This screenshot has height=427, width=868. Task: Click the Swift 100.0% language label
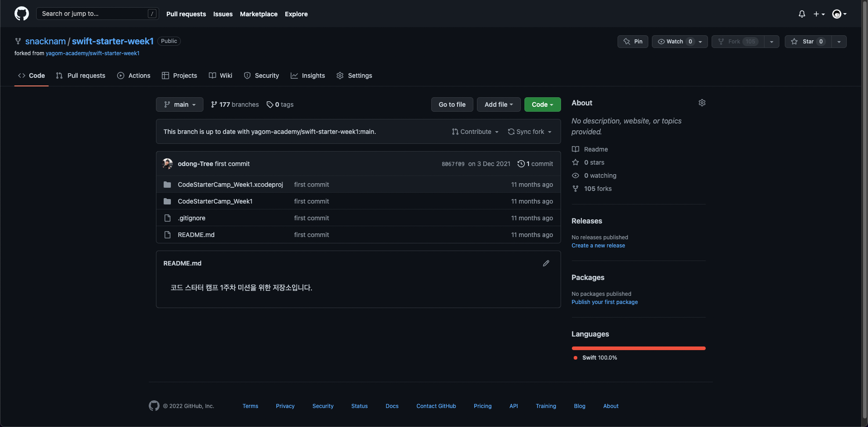(595, 358)
